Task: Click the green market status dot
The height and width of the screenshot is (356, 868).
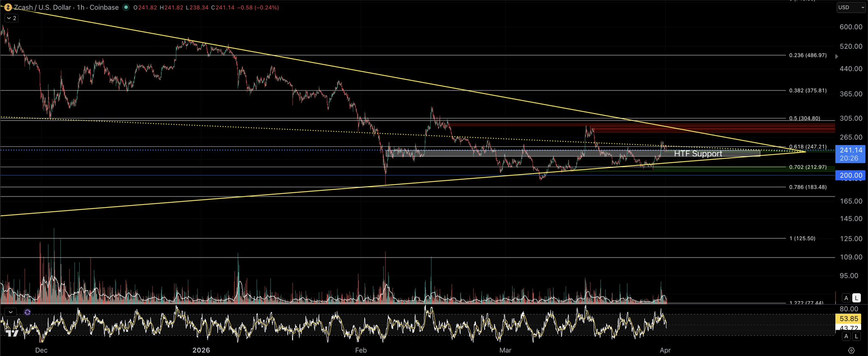Action: 126,7
